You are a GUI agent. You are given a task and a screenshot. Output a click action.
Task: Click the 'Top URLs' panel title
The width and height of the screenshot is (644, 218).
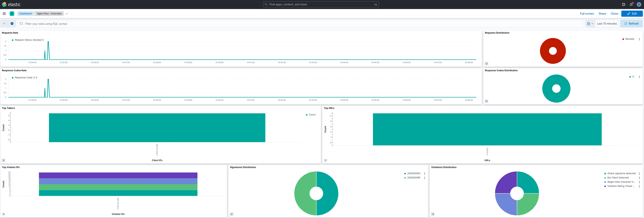(x=329, y=108)
